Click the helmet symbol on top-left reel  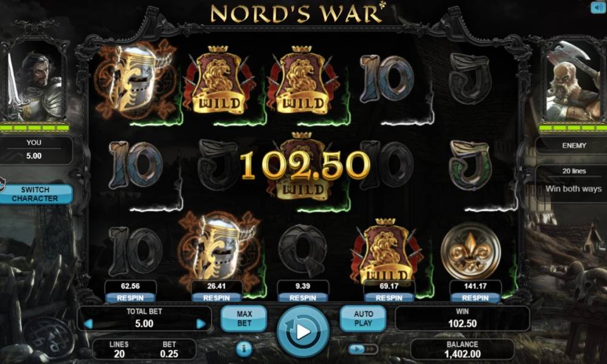[x=135, y=80]
